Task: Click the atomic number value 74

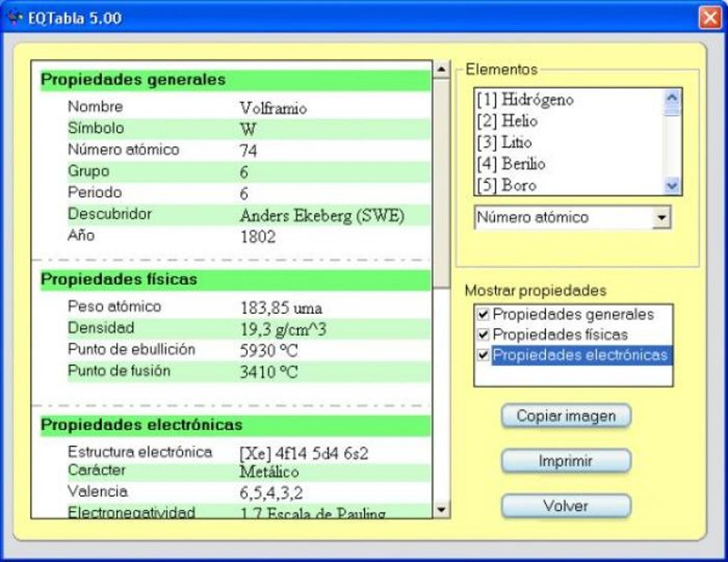Action: click(248, 150)
